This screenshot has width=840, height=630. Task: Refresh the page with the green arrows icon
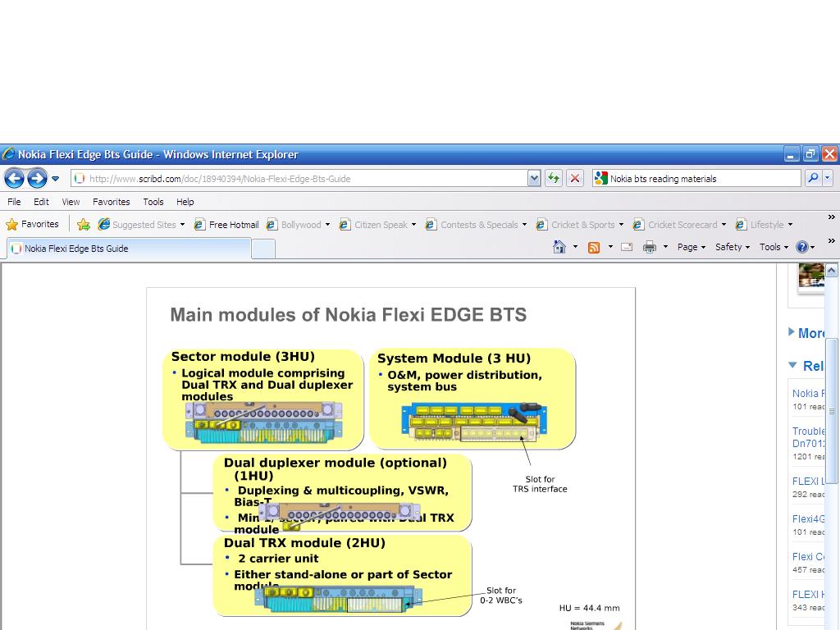click(554, 178)
